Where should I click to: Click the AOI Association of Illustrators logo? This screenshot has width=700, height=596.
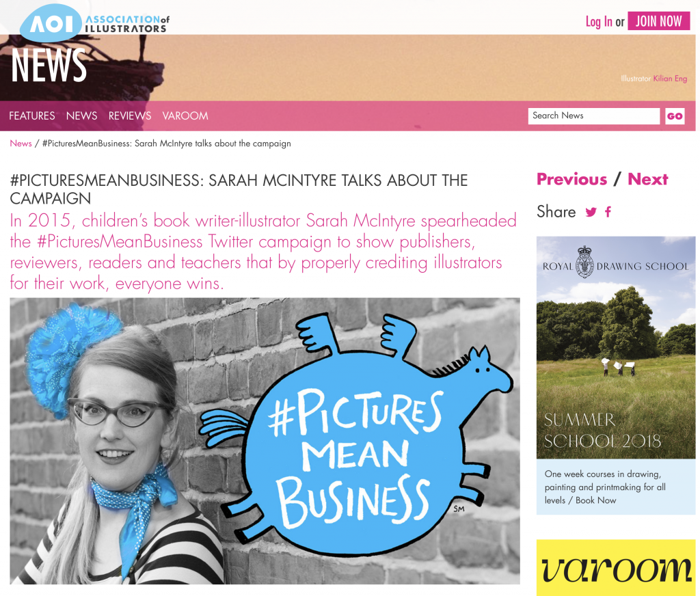coord(94,23)
